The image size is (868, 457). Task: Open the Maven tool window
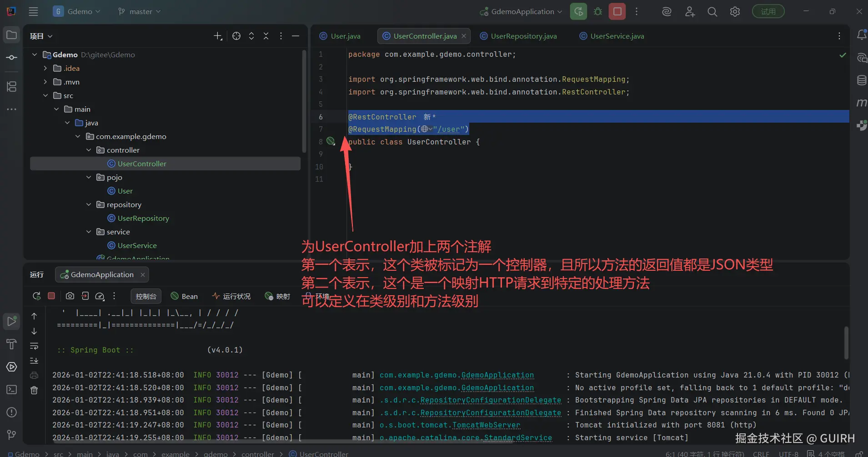(x=861, y=103)
